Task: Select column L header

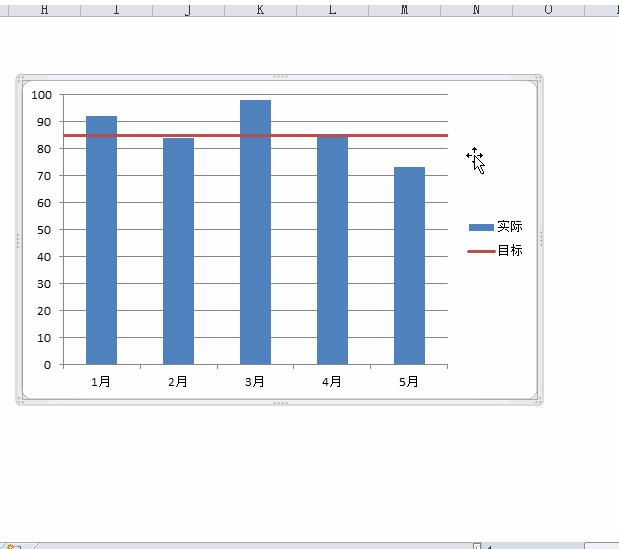Action: click(332, 9)
